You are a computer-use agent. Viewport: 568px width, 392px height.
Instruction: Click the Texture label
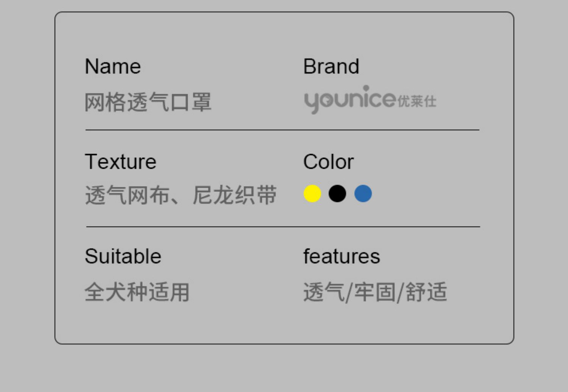click(x=120, y=162)
